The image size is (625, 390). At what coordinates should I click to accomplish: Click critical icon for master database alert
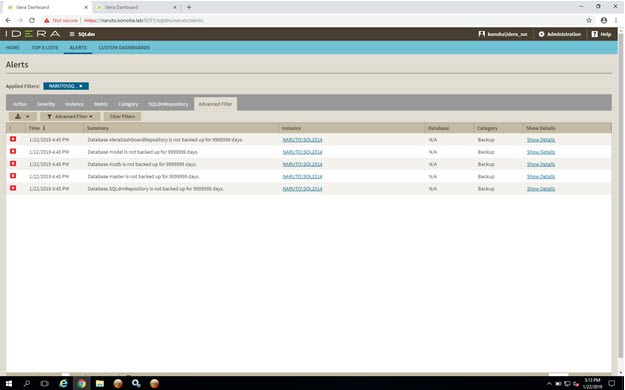(x=13, y=176)
